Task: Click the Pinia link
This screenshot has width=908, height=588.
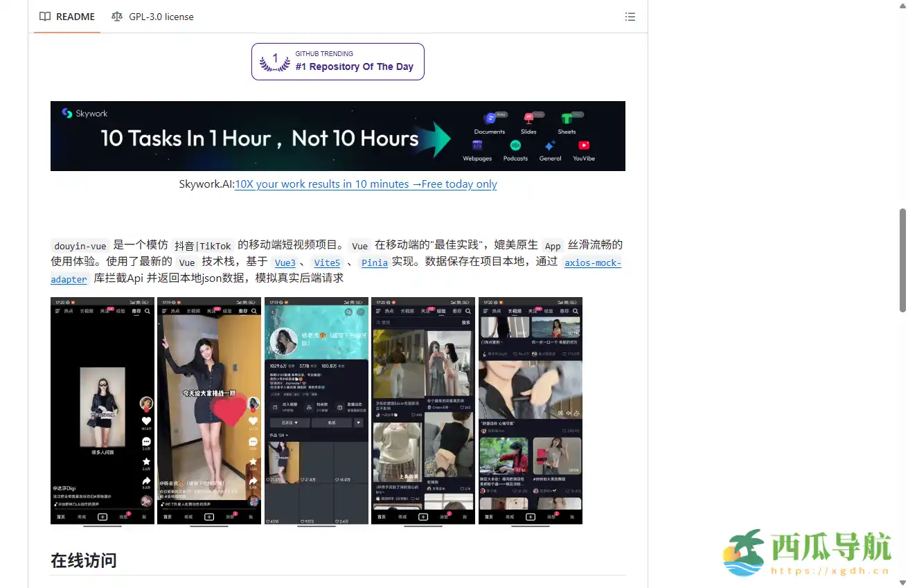Action: pyautogui.click(x=374, y=262)
